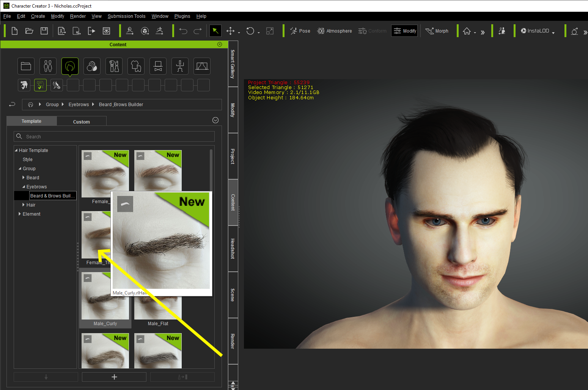588x390 pixels.
Task: Open the Create menu
Action: tap(38, 16)
